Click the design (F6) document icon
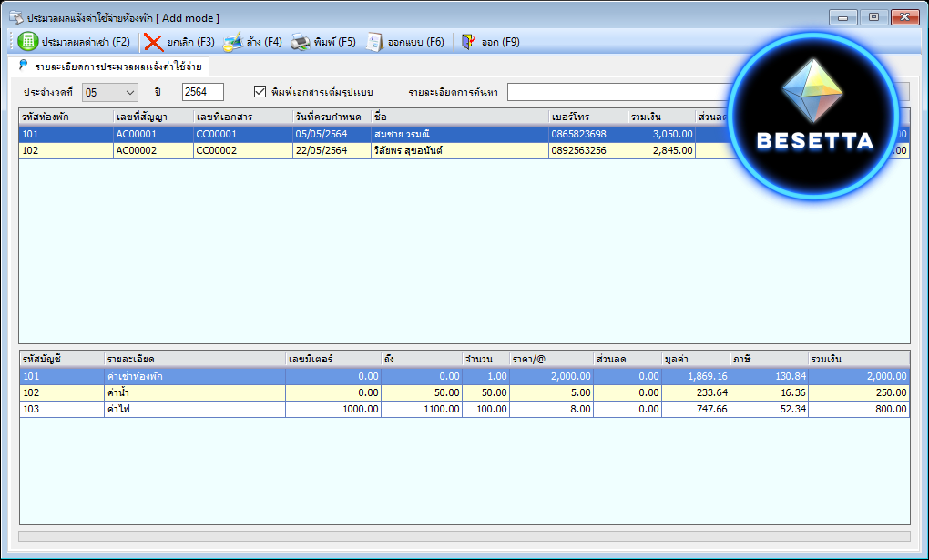Image resolution: width=929 pixels, height=560 pixels. pos(373,42)
